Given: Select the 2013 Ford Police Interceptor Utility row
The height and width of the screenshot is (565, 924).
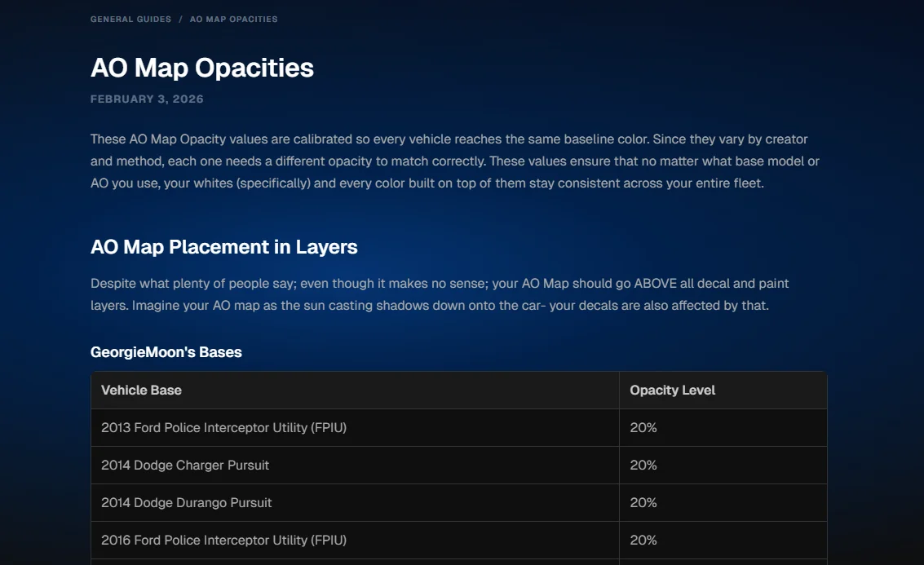Looking at the screenshot, I should coord(223,428).
